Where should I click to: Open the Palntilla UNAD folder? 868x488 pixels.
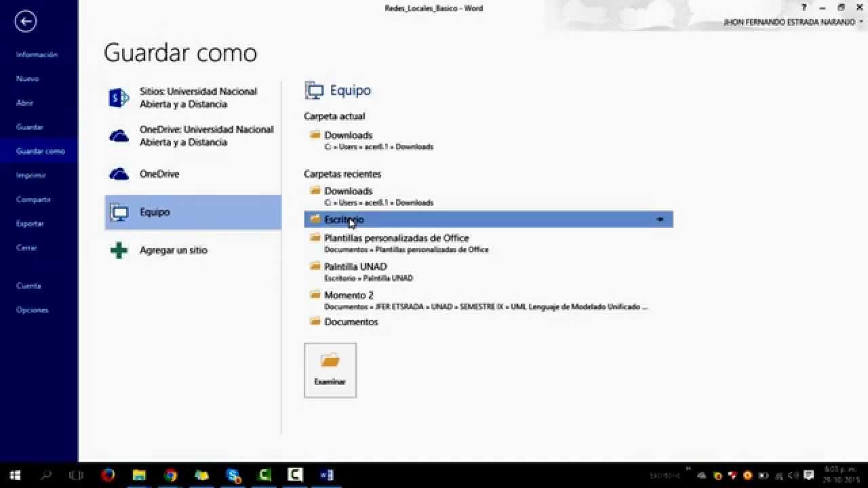[488, 272]
